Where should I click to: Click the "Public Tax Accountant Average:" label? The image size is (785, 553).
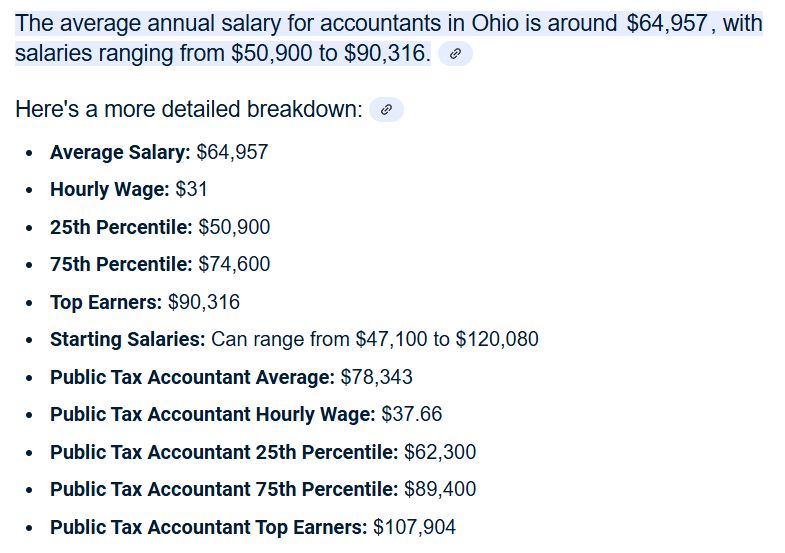[192, 377]
